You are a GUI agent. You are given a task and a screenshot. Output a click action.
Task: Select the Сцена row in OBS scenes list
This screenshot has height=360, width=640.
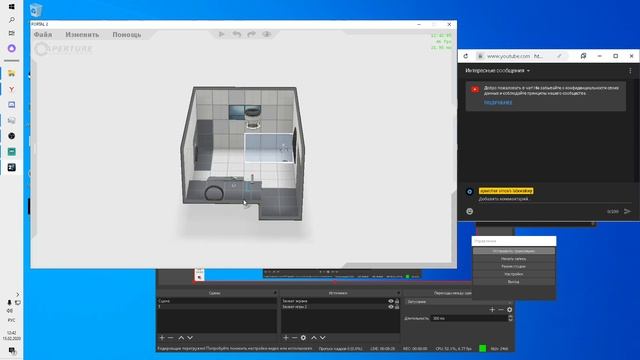click(216, 301)
